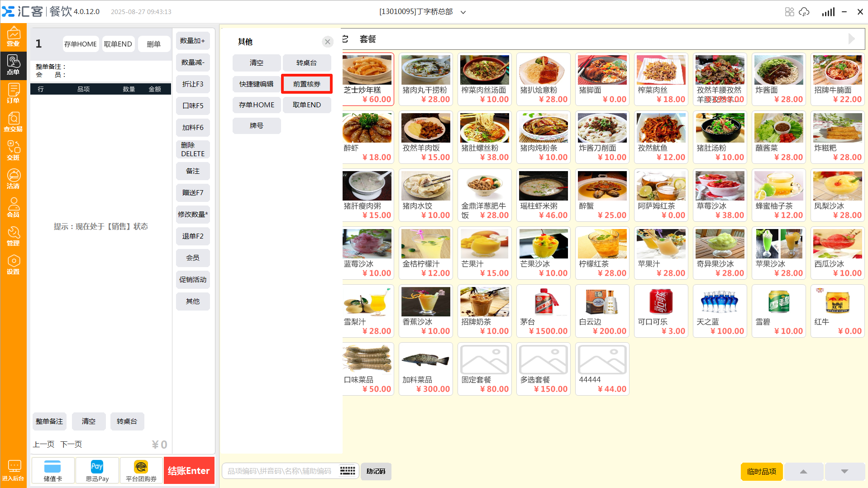The image size is (868, 488).
Task: Click 赠送F7 gift button
Action: [193, 193]
